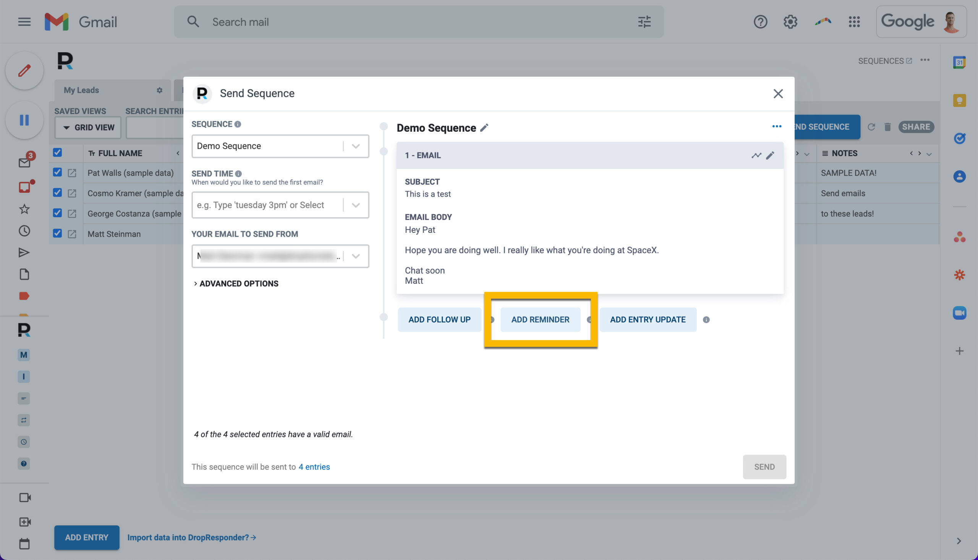
Task: Expand the side panel arrow at bottom right
Action: pos(959,541)
